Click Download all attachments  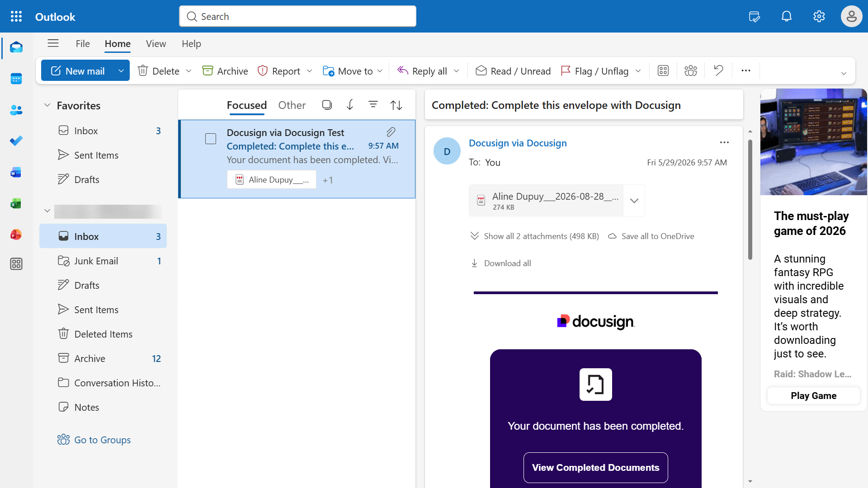[501, 263]
